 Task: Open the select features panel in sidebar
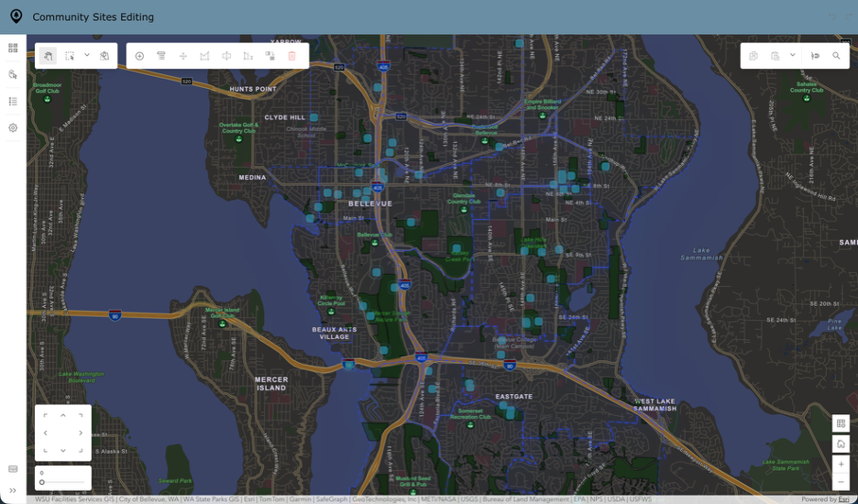pos(13,74)
